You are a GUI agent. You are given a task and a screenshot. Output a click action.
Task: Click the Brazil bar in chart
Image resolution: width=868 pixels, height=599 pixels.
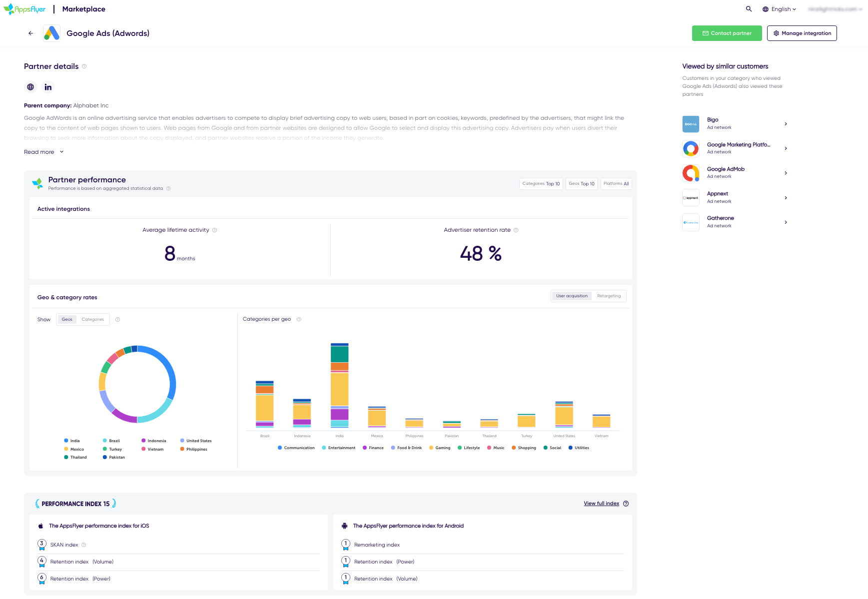pyautogui.click(x=264, y=404)
